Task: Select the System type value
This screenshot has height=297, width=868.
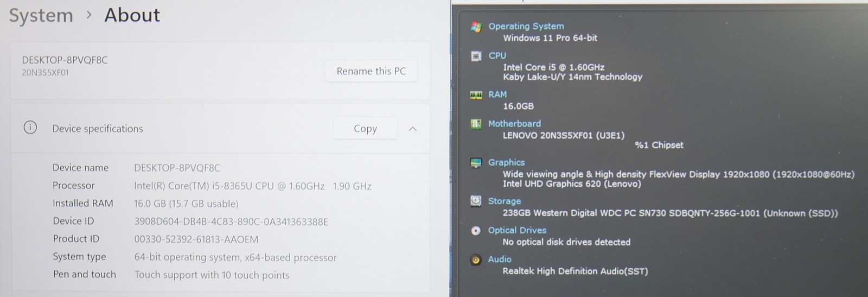Action: tap(235, 257)
